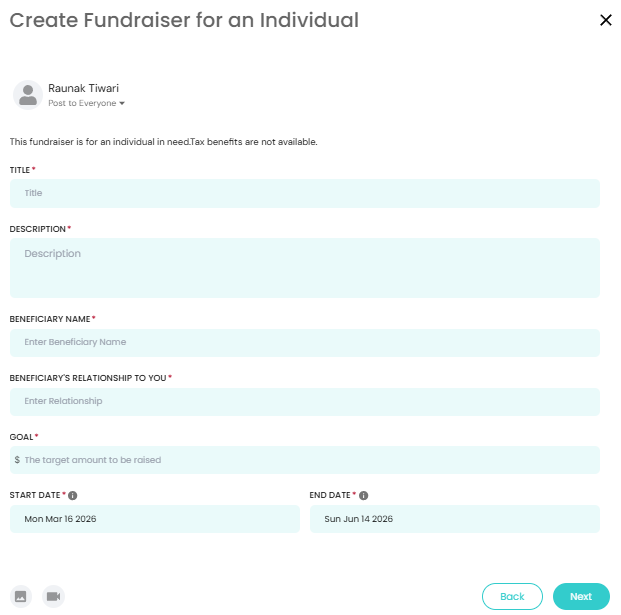Click the Enter Relationship field

coord(305,401)
